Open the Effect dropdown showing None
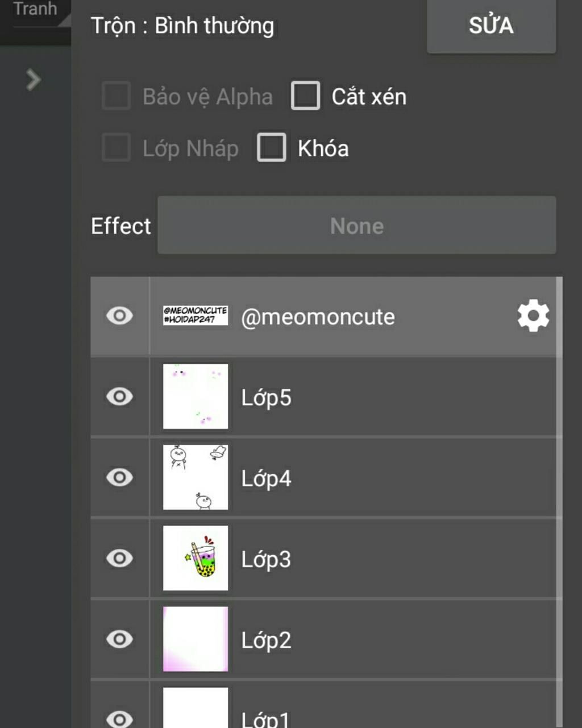Viewport: 582px width, 728px height. [x=356, y=225]
